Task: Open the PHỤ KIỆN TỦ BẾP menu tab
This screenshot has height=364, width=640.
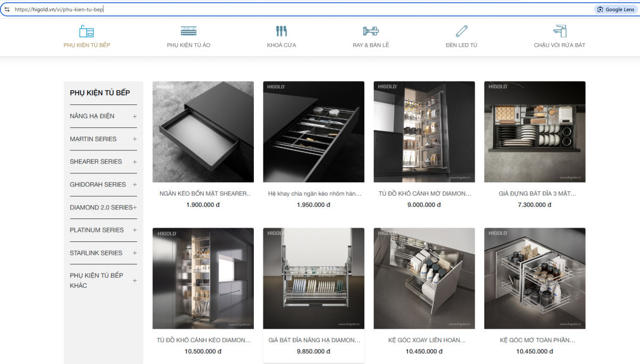Action: tap(87, 45)
